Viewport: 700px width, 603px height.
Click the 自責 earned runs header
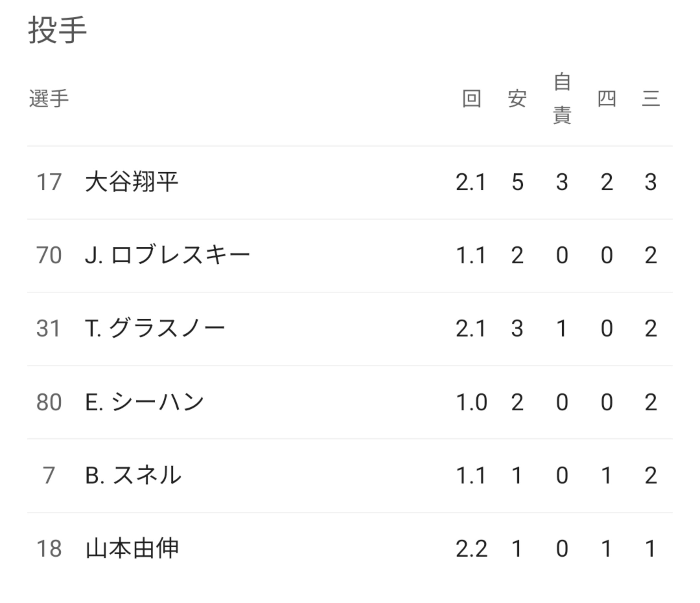[x=562, y=98]
